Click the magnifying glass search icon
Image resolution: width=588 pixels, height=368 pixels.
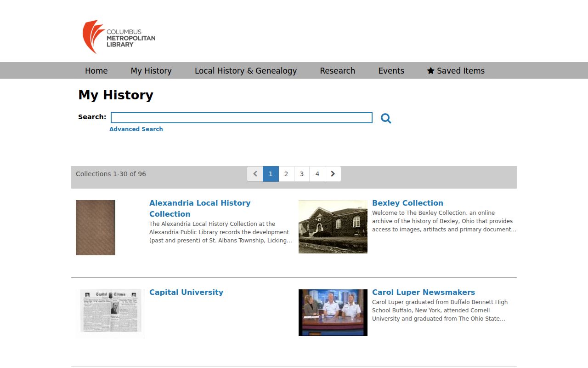[386, 118]
